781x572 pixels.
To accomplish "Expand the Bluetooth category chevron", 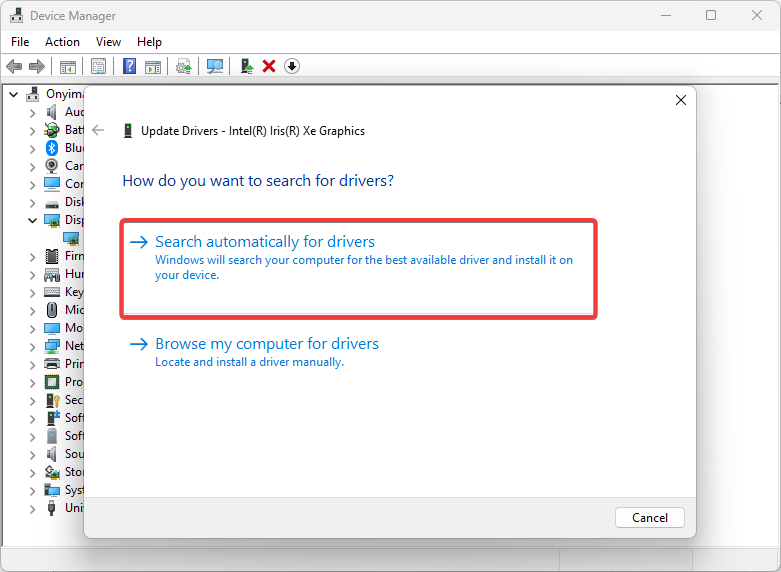I will point(32,149).
